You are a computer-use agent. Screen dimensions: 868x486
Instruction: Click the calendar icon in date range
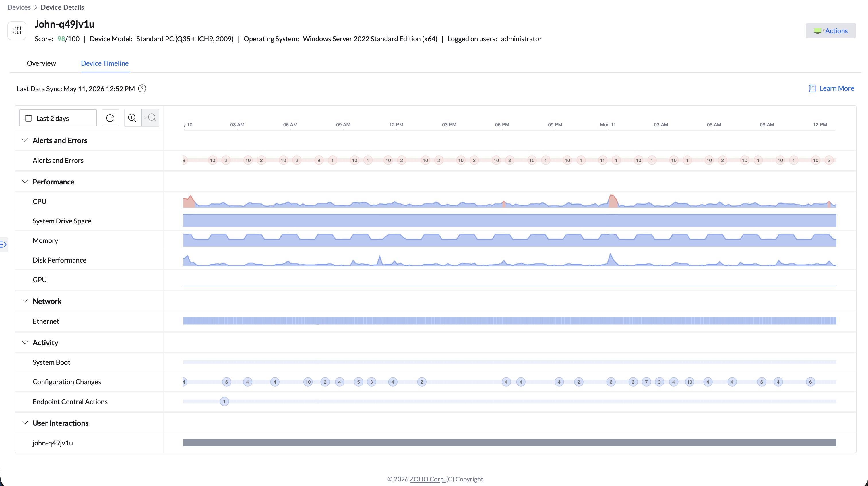[x=29, y=118]
